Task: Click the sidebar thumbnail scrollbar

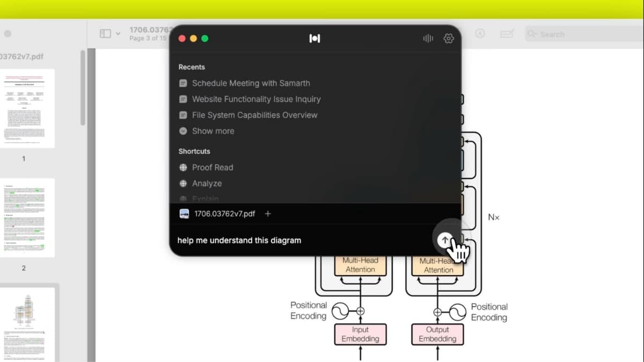Action: pos(83,88)
